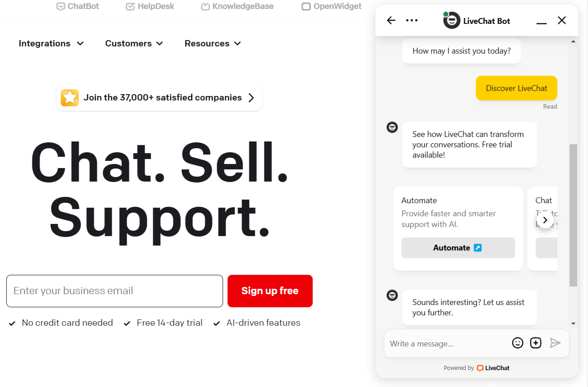Send the message using the paper plane icon
This screenshot has width=588, height=387.
555,343
